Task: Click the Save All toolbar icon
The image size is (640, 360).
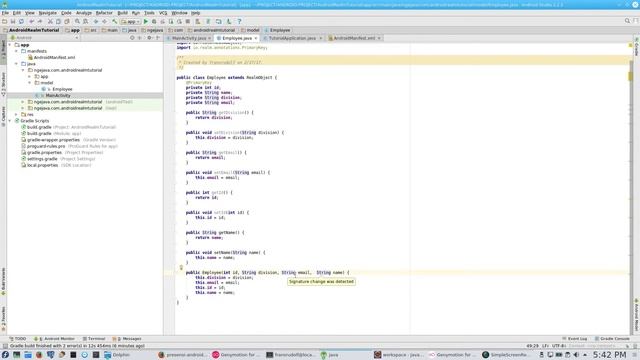Action: tap(13, 21)
